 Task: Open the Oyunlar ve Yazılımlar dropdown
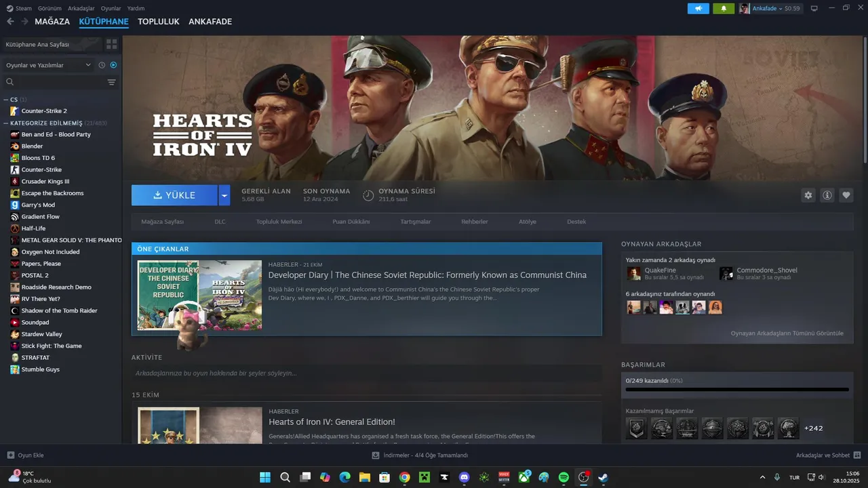coord(47,65)
